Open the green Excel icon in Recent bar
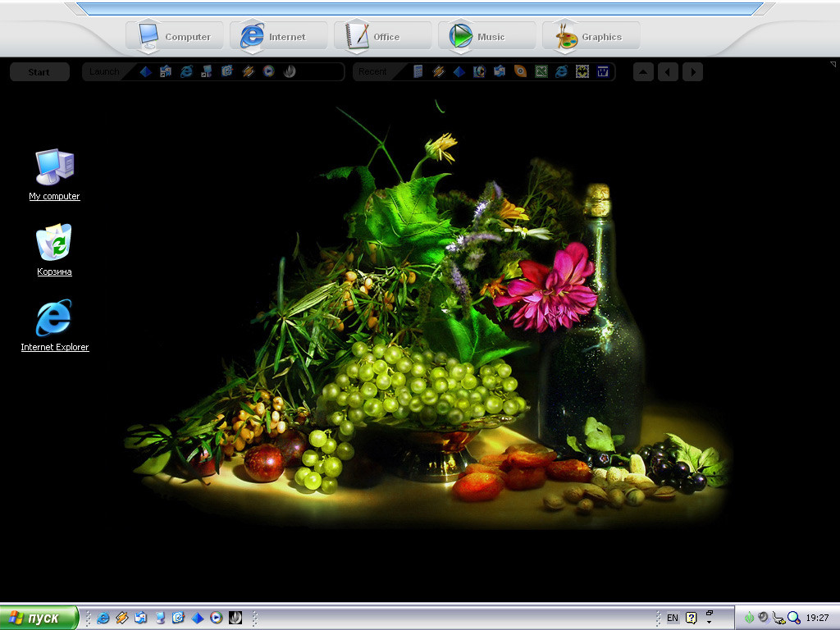Screen dimensions: 840x630 point(541,71)
